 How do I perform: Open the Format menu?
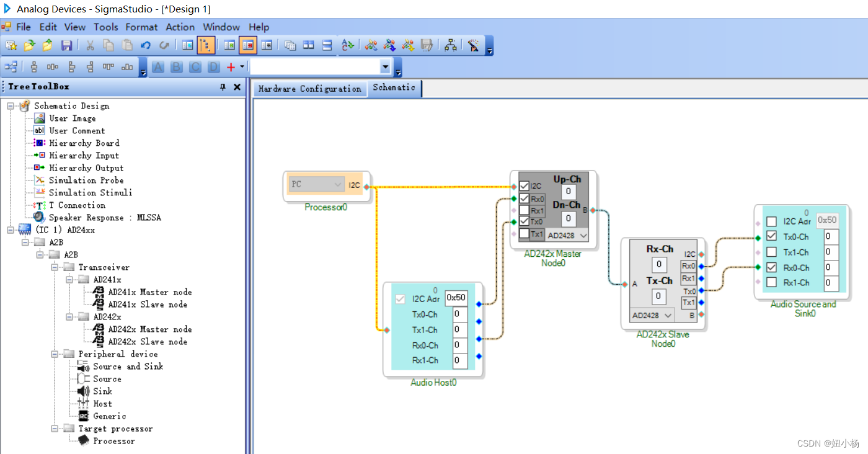click(x=141, y=27)
